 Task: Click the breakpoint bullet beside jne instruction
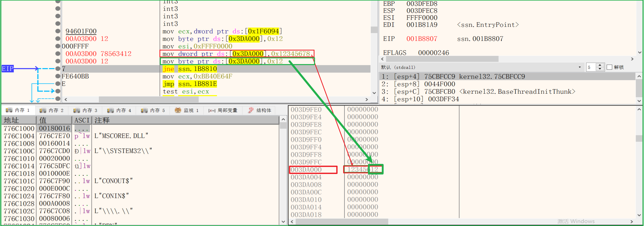(58, 69)
